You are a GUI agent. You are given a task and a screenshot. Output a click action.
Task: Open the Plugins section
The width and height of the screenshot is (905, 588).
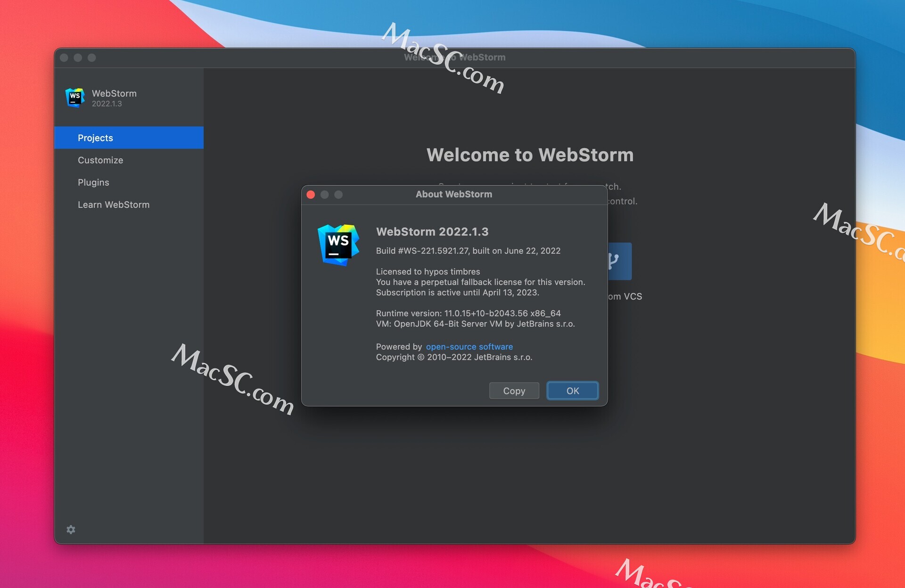(129, 182)
